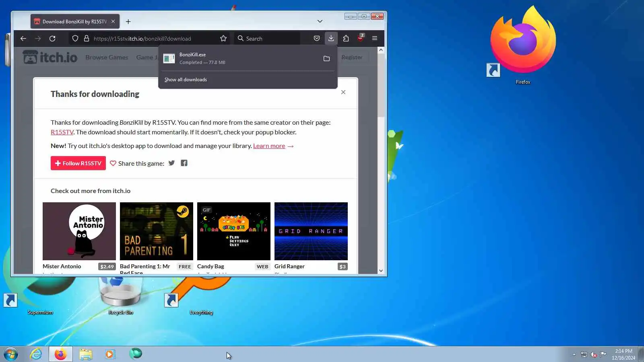Click the page scrollbar down arrow

pos(381,271)
